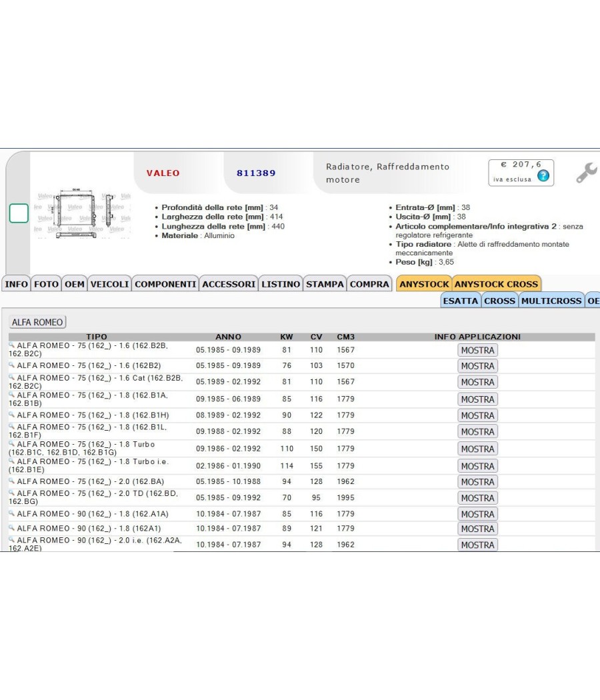This screenshot has height=700, width=600.
Task: Click MOSTRA for 75 1.6 (162B2) row
Action: (x=478, y=365)
